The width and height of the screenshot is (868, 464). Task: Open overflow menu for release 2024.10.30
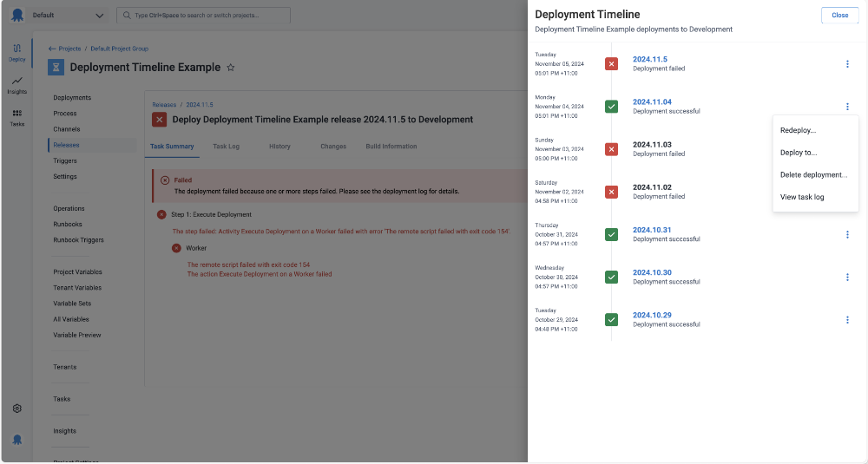point(847,277)
